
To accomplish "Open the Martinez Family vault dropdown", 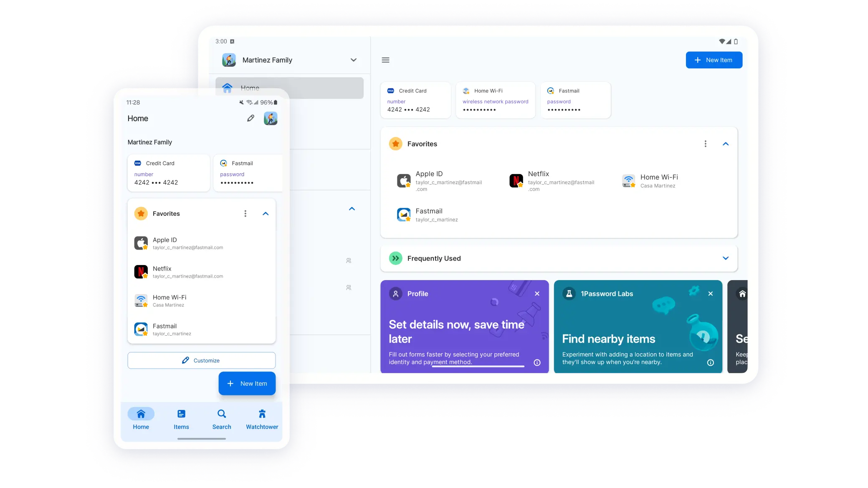I will pyautogui.click(x=353, y=60).
